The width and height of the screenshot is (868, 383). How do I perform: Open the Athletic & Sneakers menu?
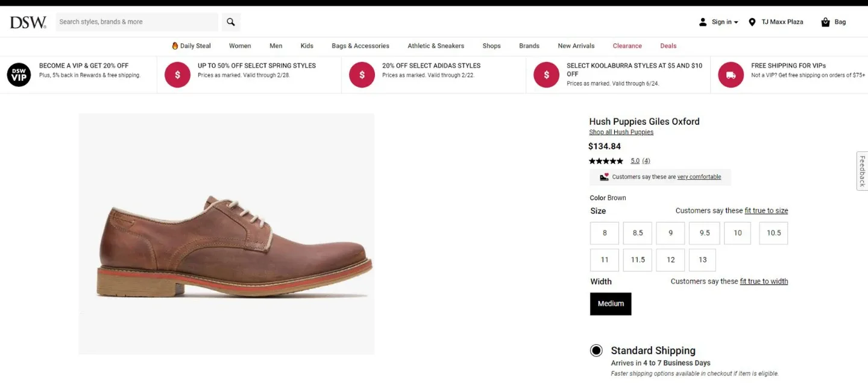coord(436,46)
